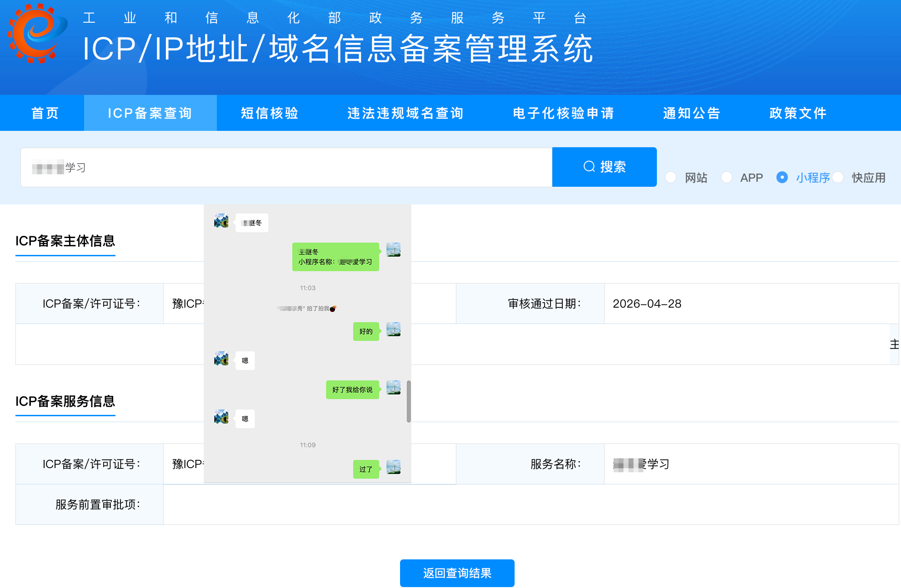This screenshot has width=901, height=588.
Task: Click the 审核通过日期 label cell
Action: pos(530,304)
